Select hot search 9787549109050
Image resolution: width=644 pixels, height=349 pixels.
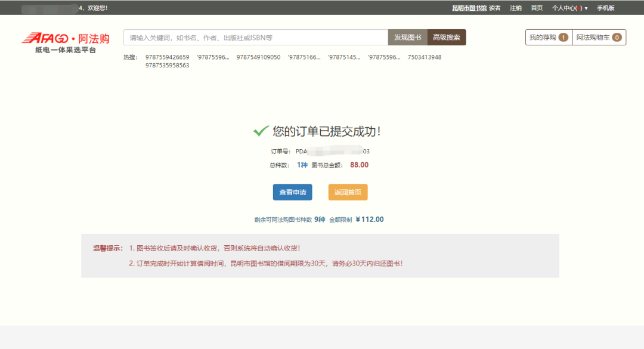[258, 57]
